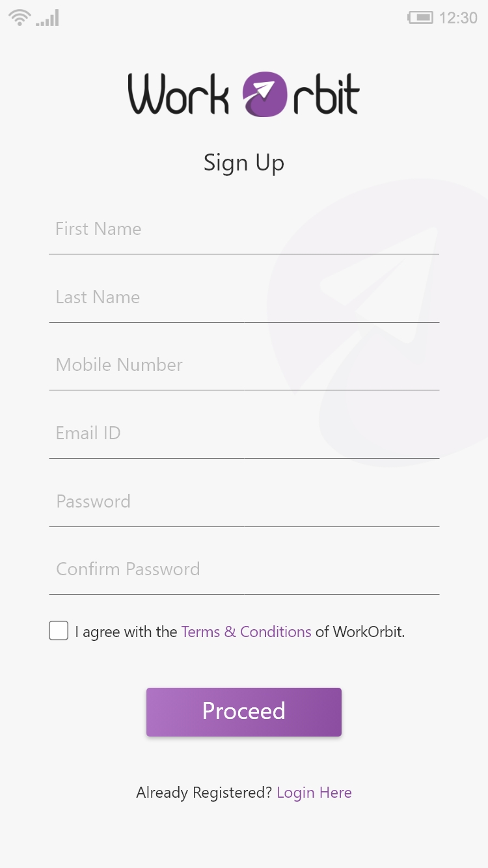Screen dimensions: 488x868
Task: Select the Last Name input field
Action: pos(244,297)
